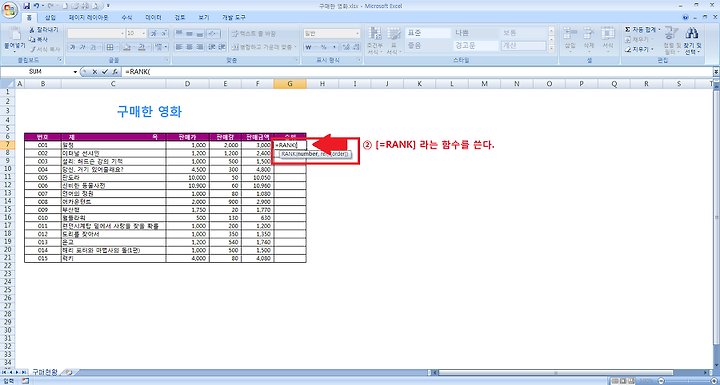The width and height of the screenshot is (720, 385).
Task: Open the text orientation button
Action: coord(214,34)
